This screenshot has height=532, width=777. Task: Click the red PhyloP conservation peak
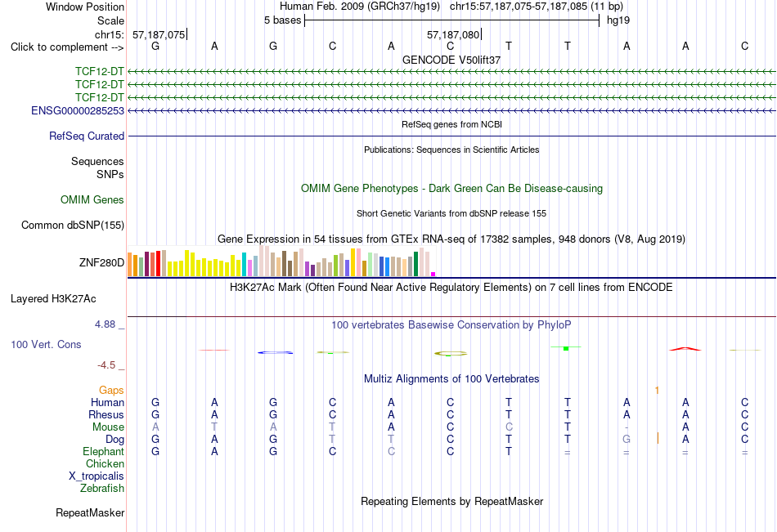click(685, 349)
